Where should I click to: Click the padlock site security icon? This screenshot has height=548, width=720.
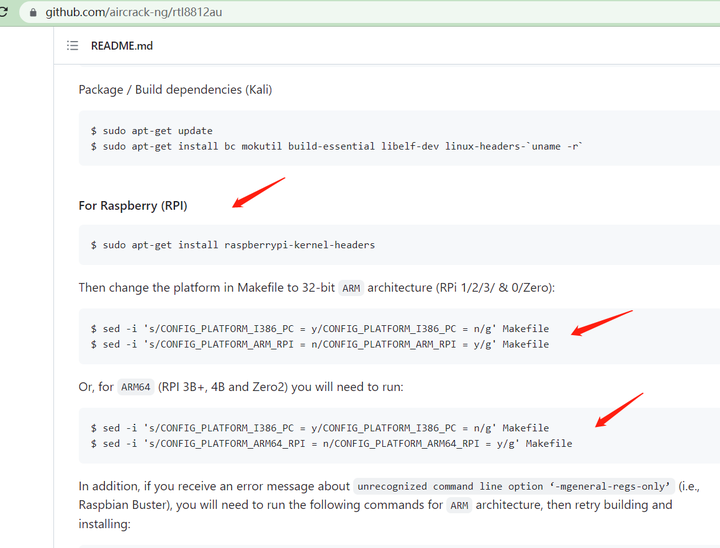tap(33, 12)
